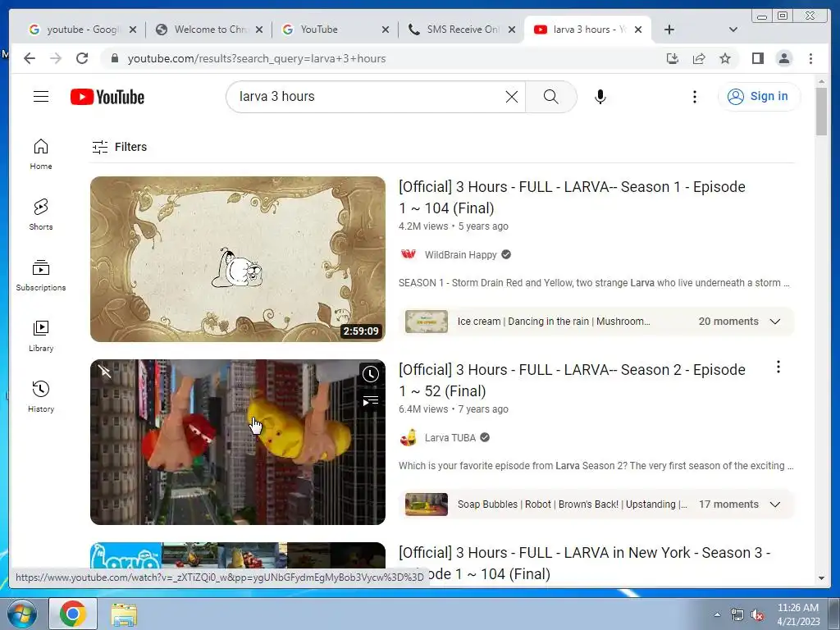
Task: Go to YouTube home via logo
Action: point(107,97)
